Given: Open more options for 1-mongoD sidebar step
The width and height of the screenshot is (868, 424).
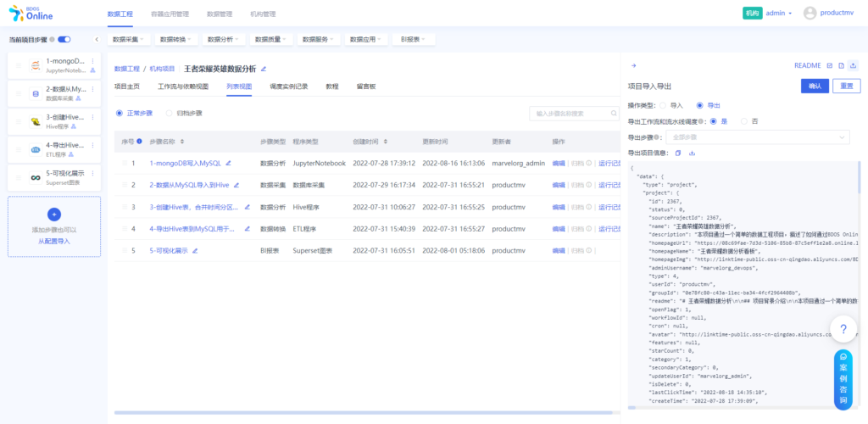Looking at the screenshot, I should point(92,61).
